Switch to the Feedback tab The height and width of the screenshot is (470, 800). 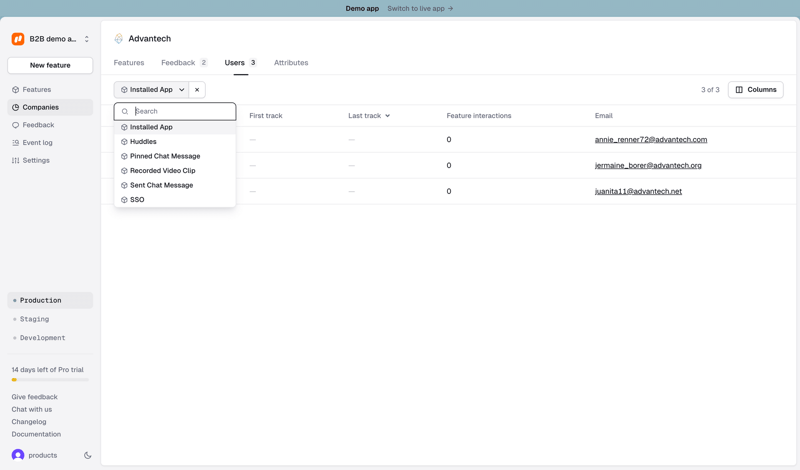click(184, 63)
